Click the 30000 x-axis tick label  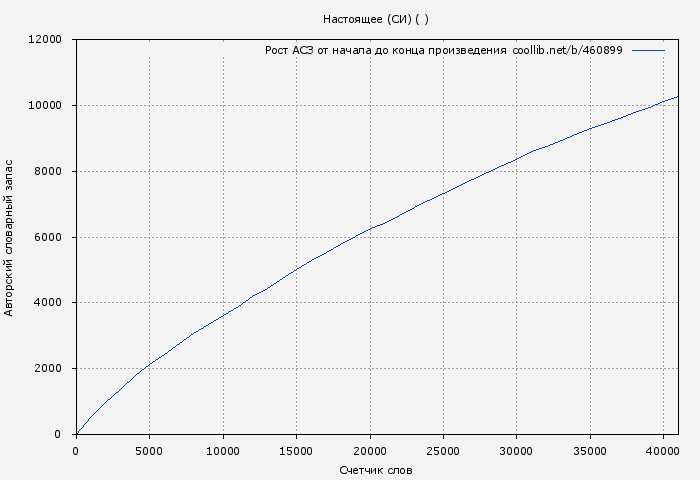(x=516, y=451)
